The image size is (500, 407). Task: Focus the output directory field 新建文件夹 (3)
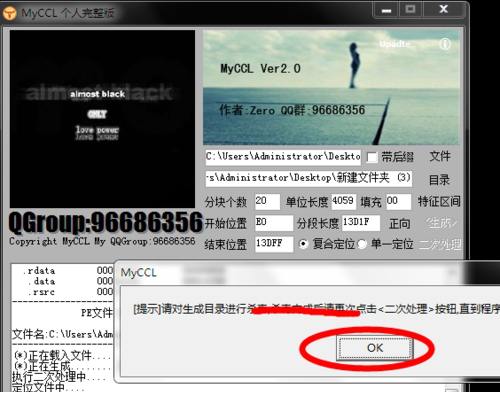[x=309, y=179]
